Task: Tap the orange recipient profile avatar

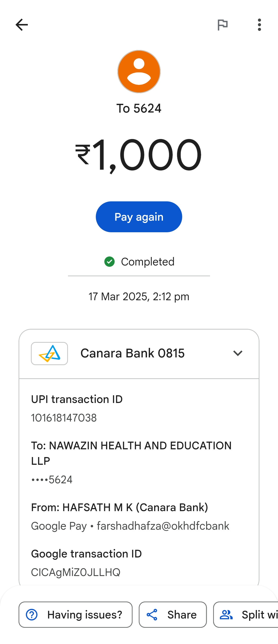Action: pyautogui.click(x=139, y=72)
